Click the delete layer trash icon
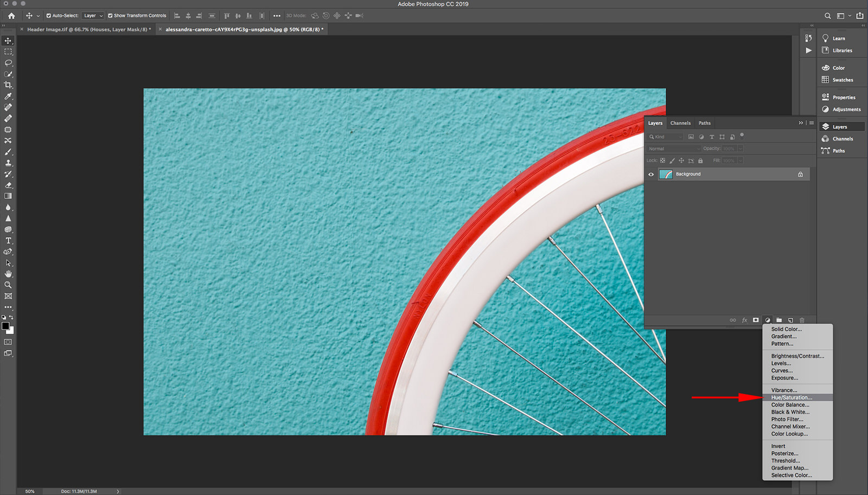Screen dimensions: 868x495 point(802,320)
